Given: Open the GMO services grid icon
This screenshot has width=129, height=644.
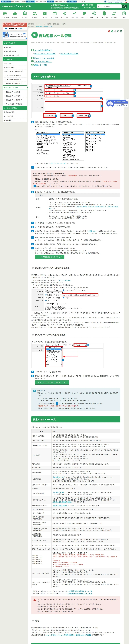Looking at the screenshot, I should (105, 2).
